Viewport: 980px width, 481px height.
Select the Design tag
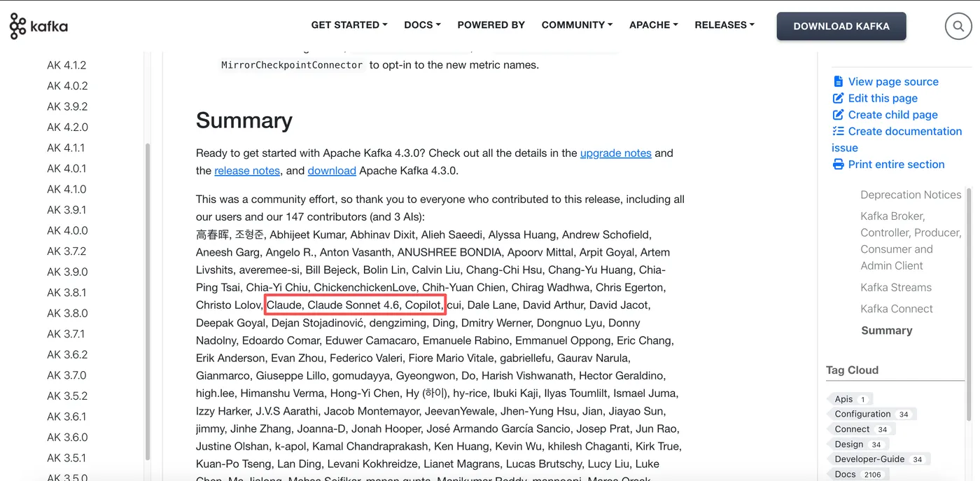point(859,444)
